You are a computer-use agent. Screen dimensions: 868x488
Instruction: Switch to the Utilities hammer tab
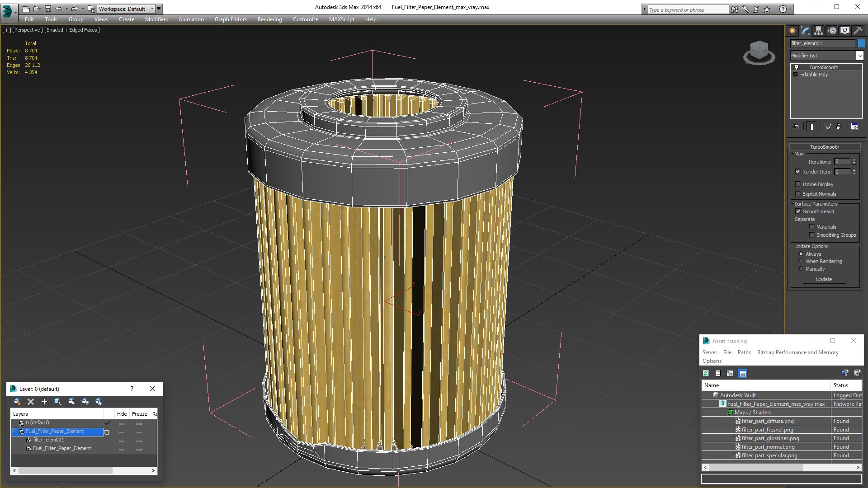pos(858,31)
